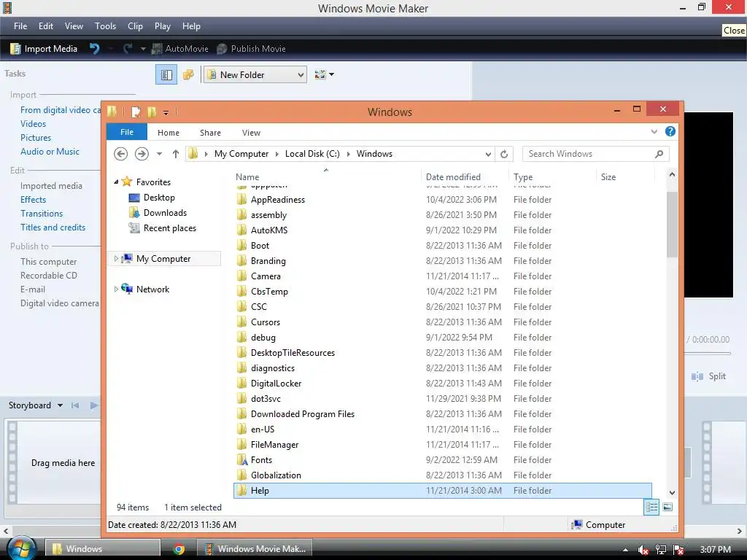This screenshot has width=747, height=560.
Task: Click Import Media in Movie Maker toolbar
Action: pyautogui.click(x=44, y=49)
